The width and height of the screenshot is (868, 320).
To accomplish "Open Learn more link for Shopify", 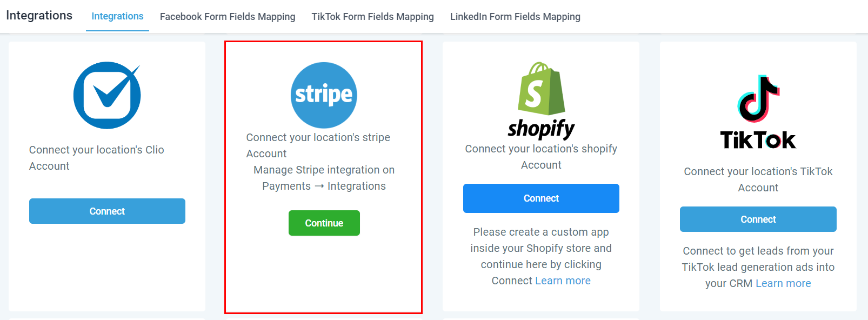I will pos(563,281).
